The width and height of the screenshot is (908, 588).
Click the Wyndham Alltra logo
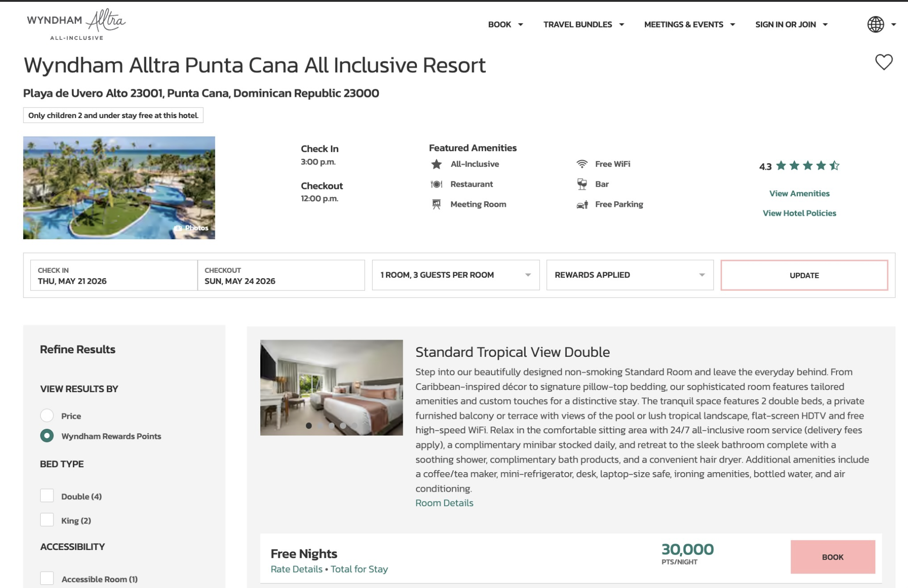tap(76, 24)
